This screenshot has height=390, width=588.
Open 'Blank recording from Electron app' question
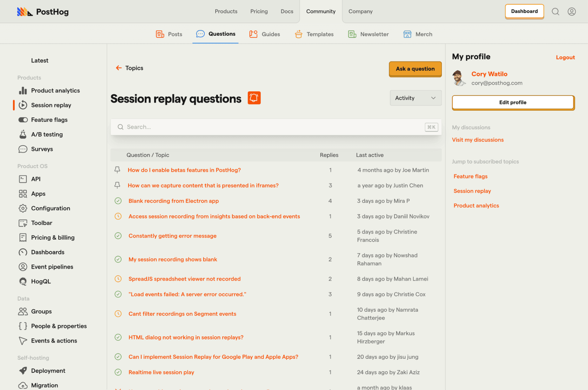(x=174, y=201)
